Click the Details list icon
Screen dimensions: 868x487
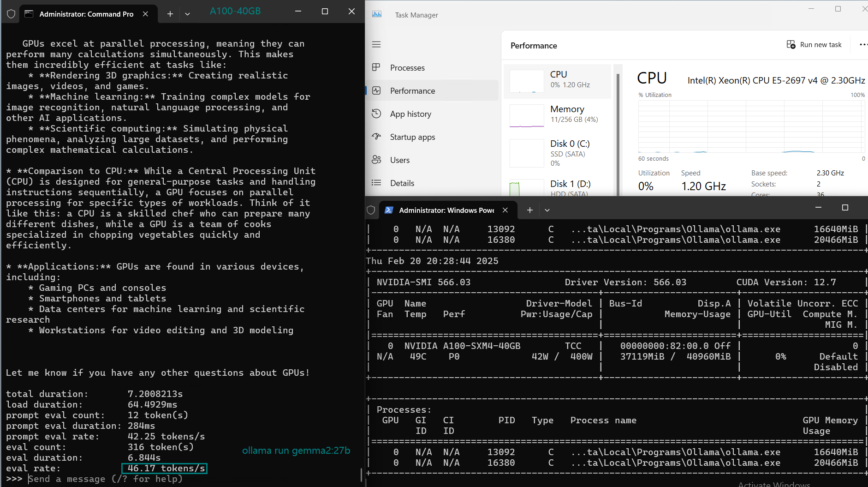pos(376,183)
